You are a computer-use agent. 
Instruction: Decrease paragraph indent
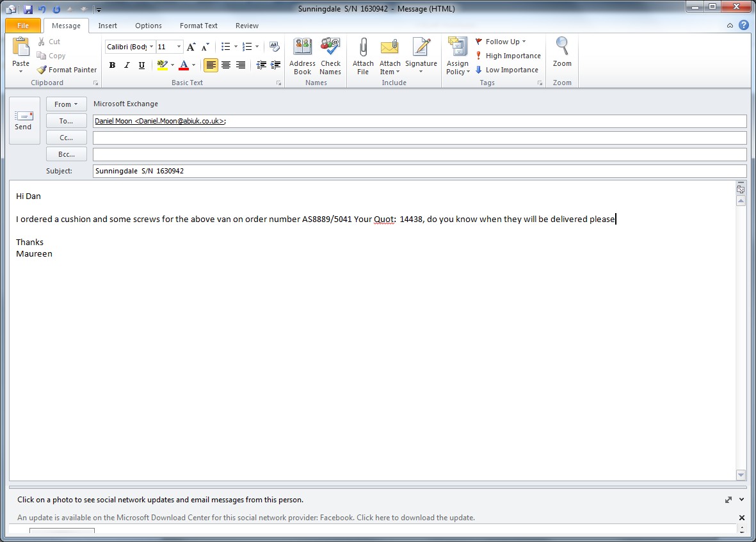pos(261,65)
